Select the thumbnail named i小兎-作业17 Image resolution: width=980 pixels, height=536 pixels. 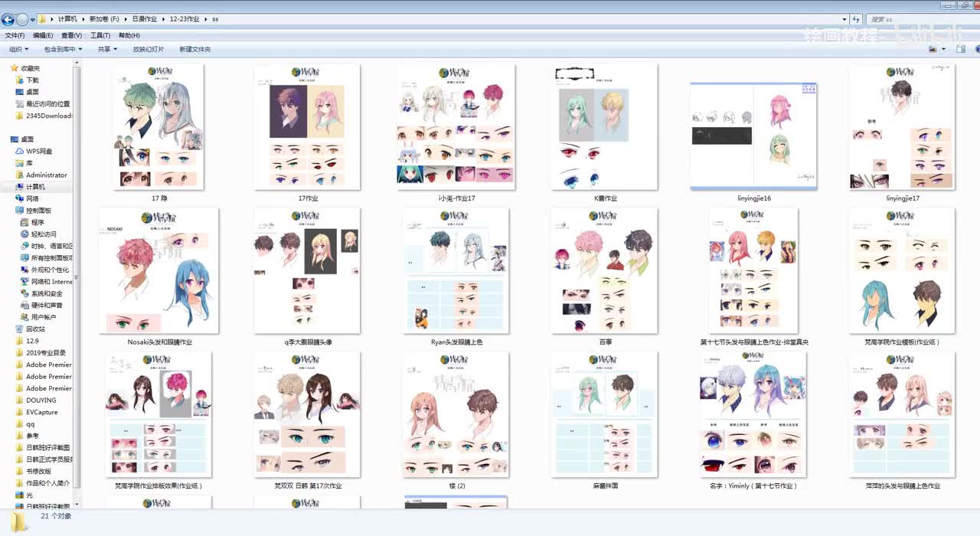click(456, 127)
